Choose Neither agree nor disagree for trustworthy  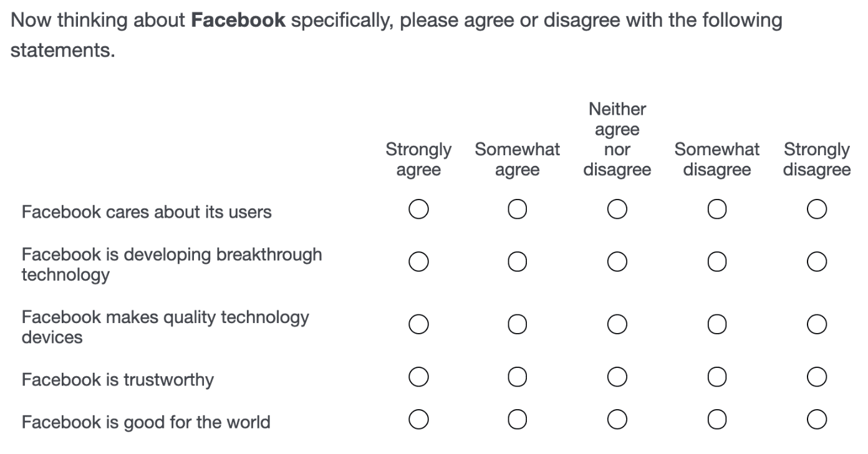pyautogui.click(x=617, y=377)
